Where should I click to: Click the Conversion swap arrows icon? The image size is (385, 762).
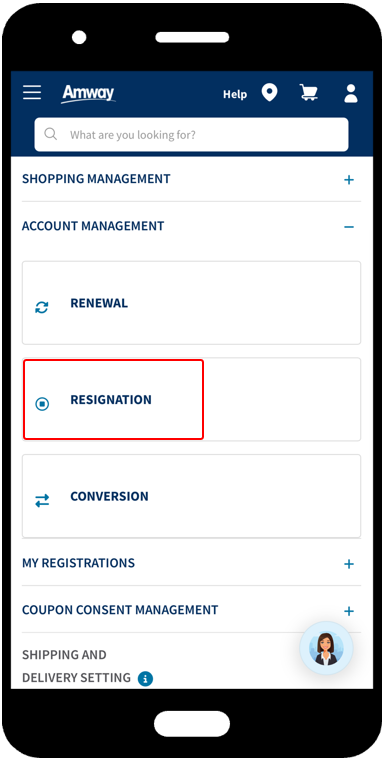tap(42, 501)
